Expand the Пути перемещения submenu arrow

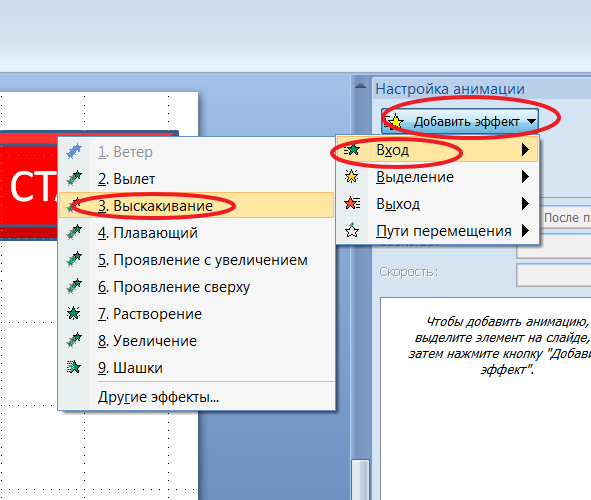(525, 231)
